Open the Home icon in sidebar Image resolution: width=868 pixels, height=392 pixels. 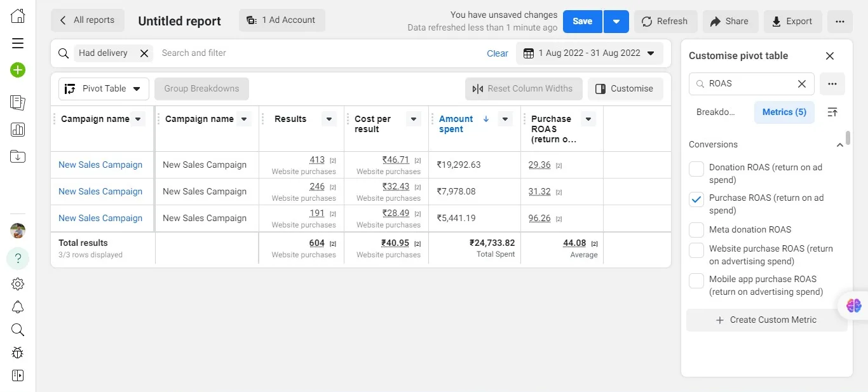click(x=18, y=17)
